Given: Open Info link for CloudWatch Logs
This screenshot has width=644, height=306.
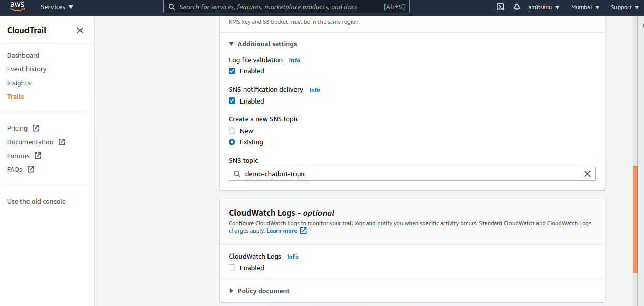Looking at the screenshot, I should (x=293, y=257).
